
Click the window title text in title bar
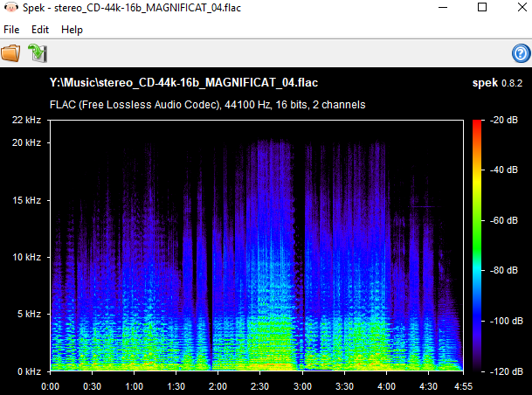[x=132, y=8]
